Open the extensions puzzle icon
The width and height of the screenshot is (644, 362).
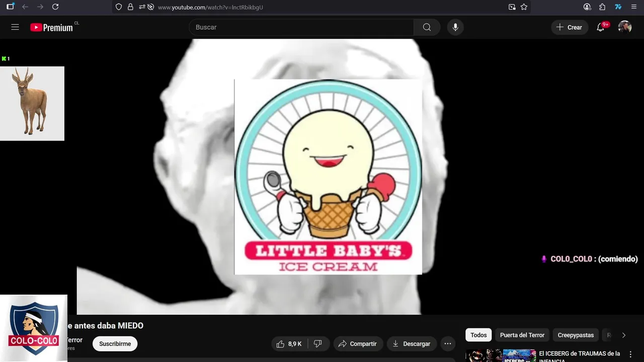[602, 7]
